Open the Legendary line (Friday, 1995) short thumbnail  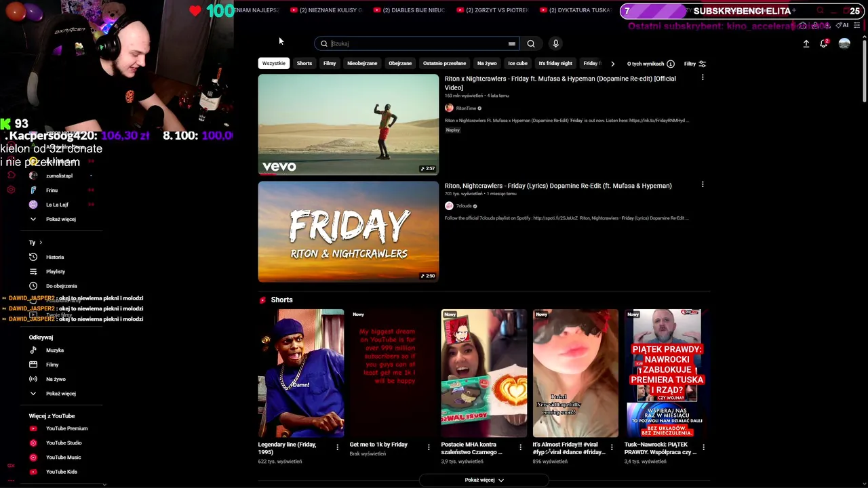[x=301, y=373]
